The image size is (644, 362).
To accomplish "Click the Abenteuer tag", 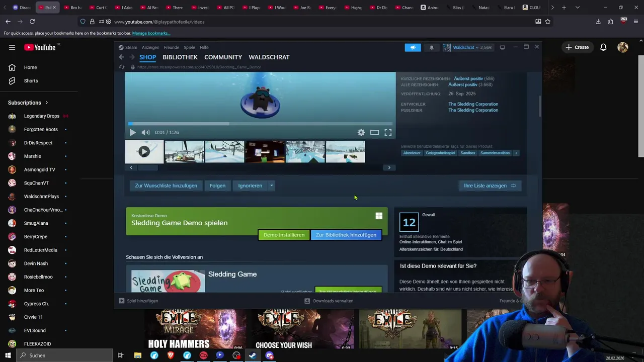I will (x=412, y=153).
